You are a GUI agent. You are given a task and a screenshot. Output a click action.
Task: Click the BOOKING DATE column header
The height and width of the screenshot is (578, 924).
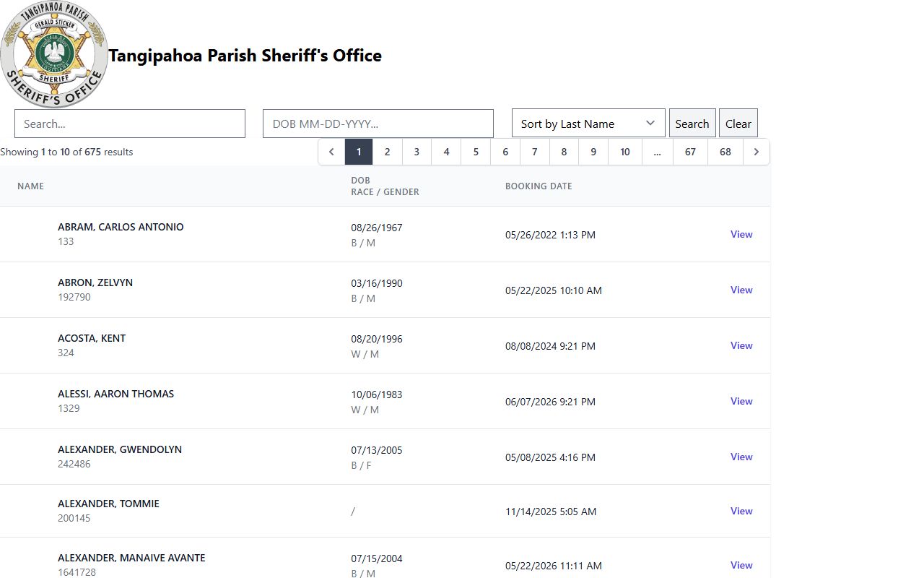point(539,186)
